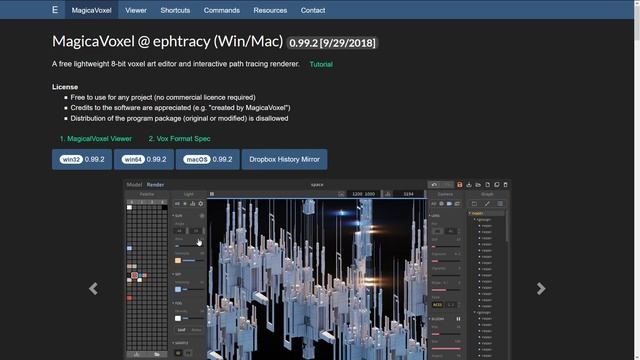Open the Shortcuts nav item

click(175, 10)
